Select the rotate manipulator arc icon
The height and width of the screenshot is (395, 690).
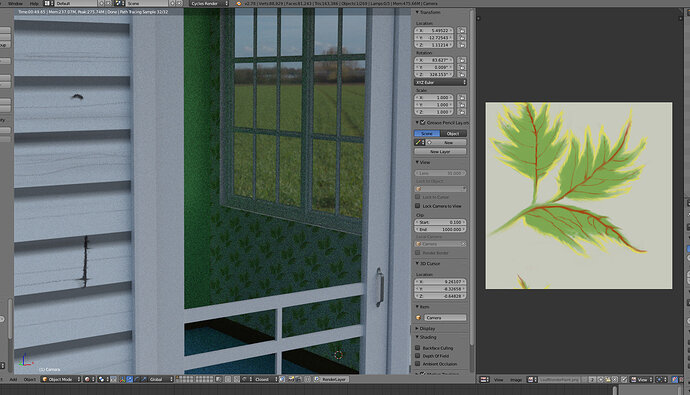[x=136, y=379]
